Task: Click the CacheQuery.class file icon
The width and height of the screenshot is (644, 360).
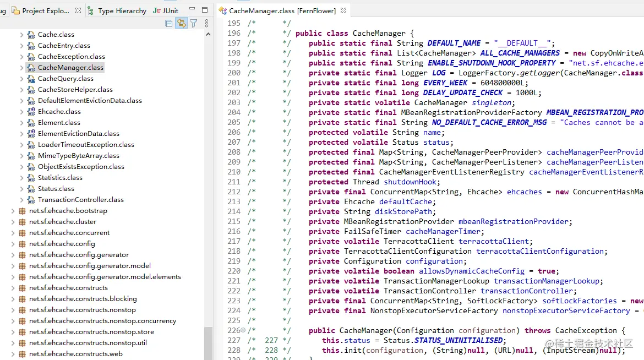Action: [x=31, y=79]
